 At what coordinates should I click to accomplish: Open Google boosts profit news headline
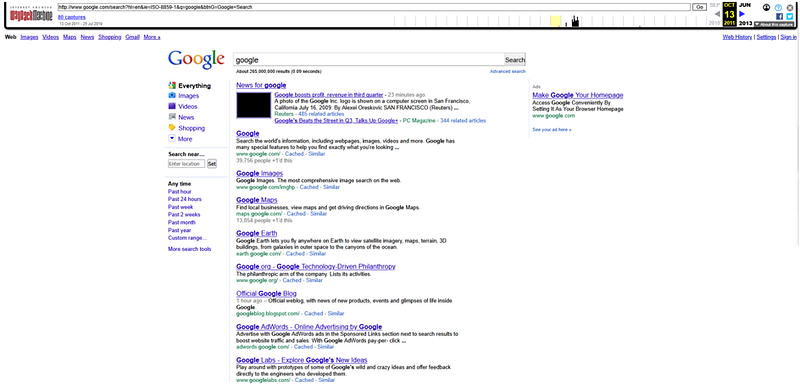329,95
